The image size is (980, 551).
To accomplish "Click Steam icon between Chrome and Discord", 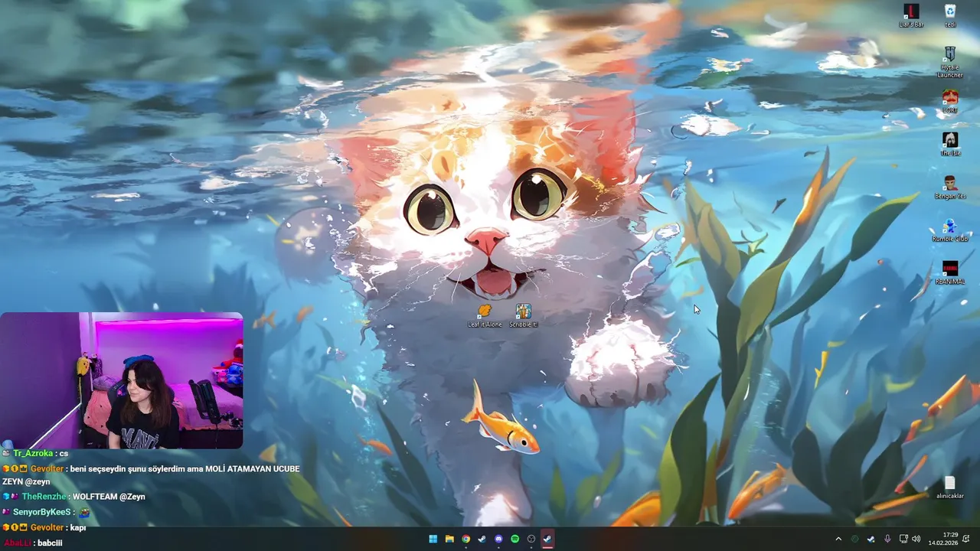I will click(482, 539).
